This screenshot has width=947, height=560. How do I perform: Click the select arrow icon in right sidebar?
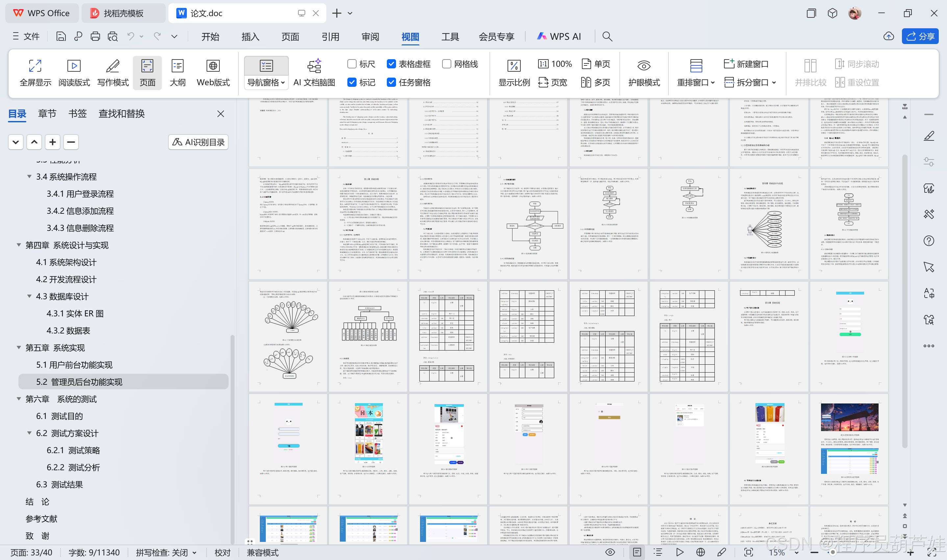click(929, 267)
